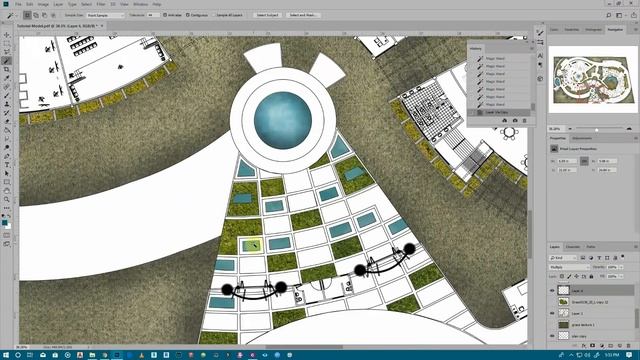Lock all layer attributes icon
This screenshot has height=360, width=640.
(x=591, y=276)
